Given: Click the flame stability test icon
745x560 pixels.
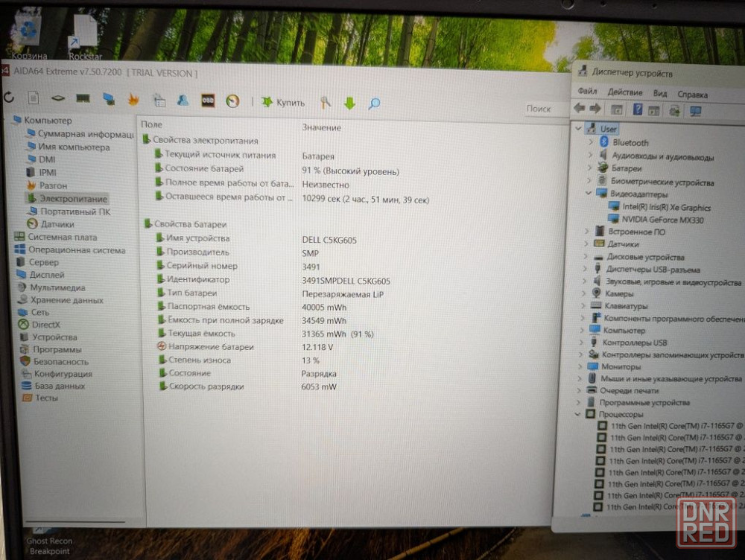Looking at the screenshot, I should click(133, 99).
